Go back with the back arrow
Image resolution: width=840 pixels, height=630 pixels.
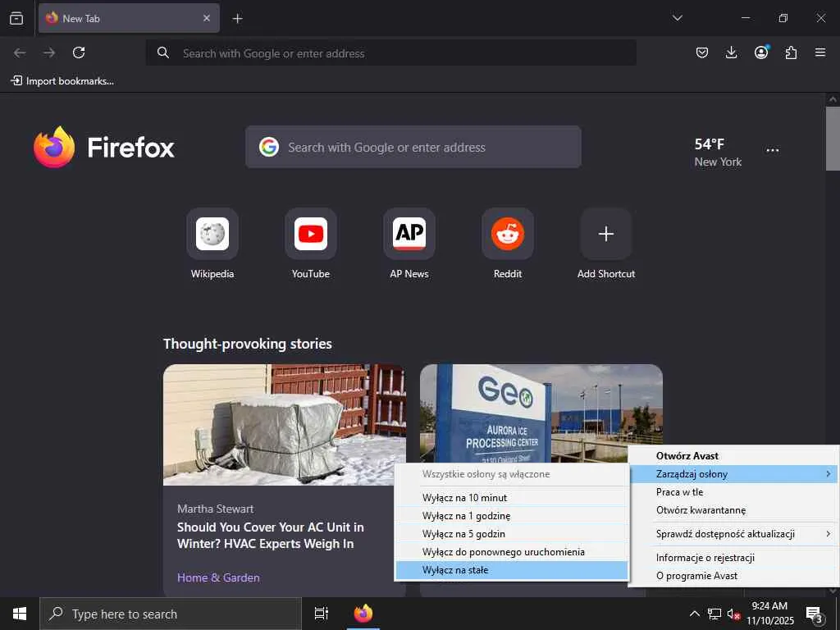pos(20,52)
